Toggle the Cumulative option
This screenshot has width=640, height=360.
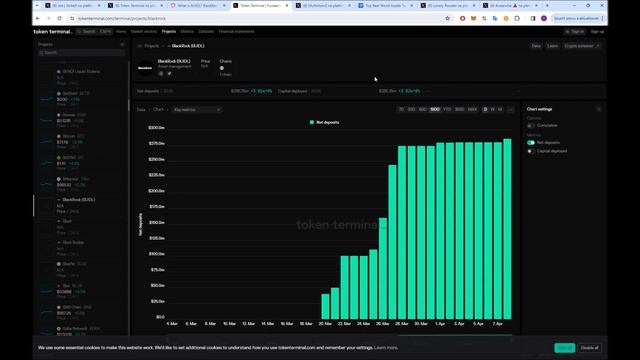click(531, 126)
